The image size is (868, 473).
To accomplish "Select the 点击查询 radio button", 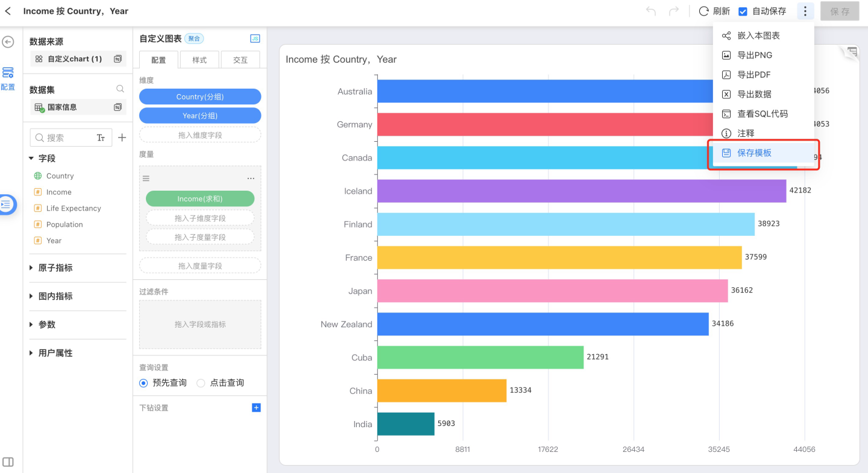I will pos(201,383).
